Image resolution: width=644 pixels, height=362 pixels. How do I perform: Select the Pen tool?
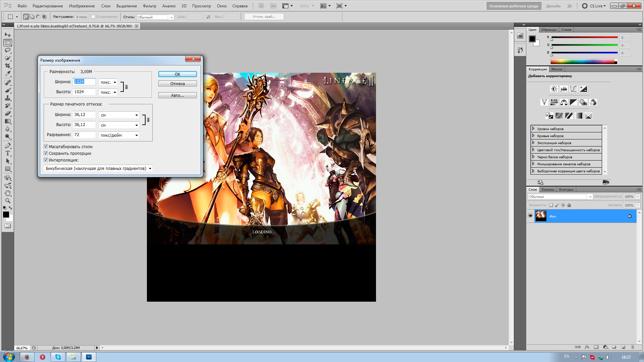click(x=8, y=145)
